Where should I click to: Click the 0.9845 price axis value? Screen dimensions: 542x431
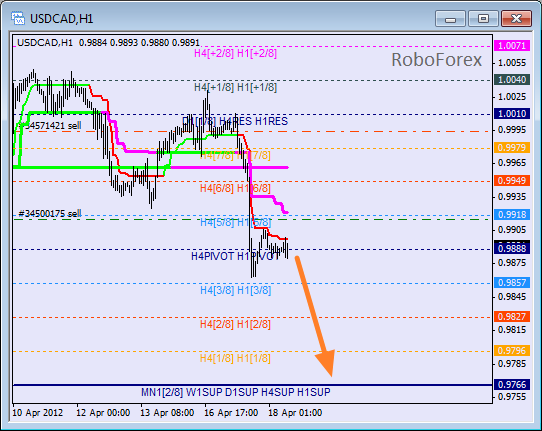pyautogui.click(x=512, y=297)
